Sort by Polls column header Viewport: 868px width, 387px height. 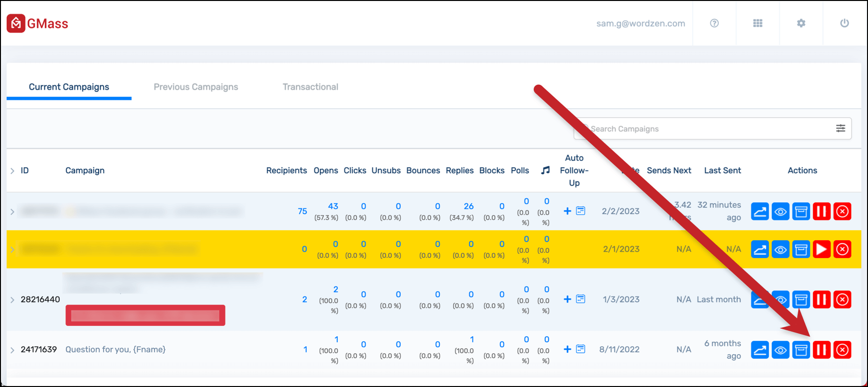tap(520, 170)
